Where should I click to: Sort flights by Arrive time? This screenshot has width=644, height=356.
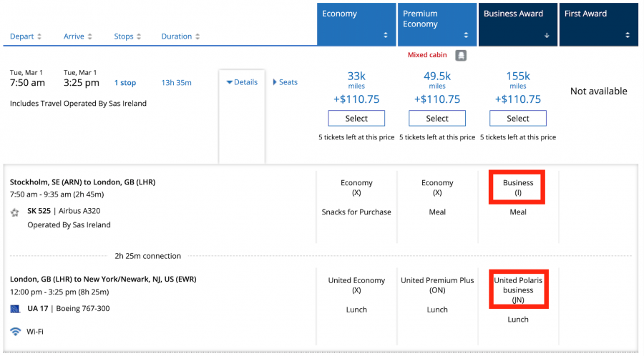tap(80, 36)
